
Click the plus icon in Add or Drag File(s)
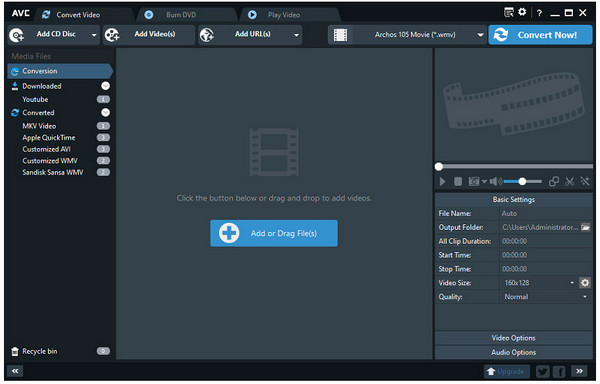click(x=229, y=233)
